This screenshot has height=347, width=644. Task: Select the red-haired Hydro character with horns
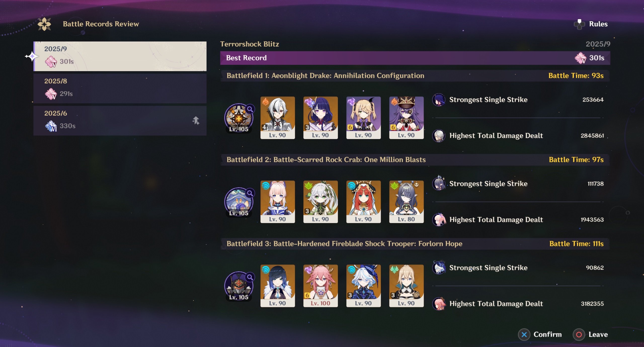(x=364, y=202)
